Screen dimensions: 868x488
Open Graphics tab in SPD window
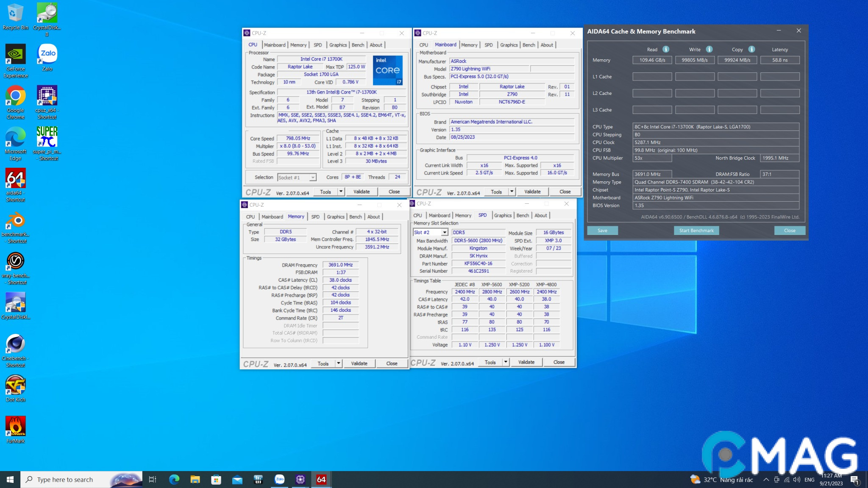(503, 215)
